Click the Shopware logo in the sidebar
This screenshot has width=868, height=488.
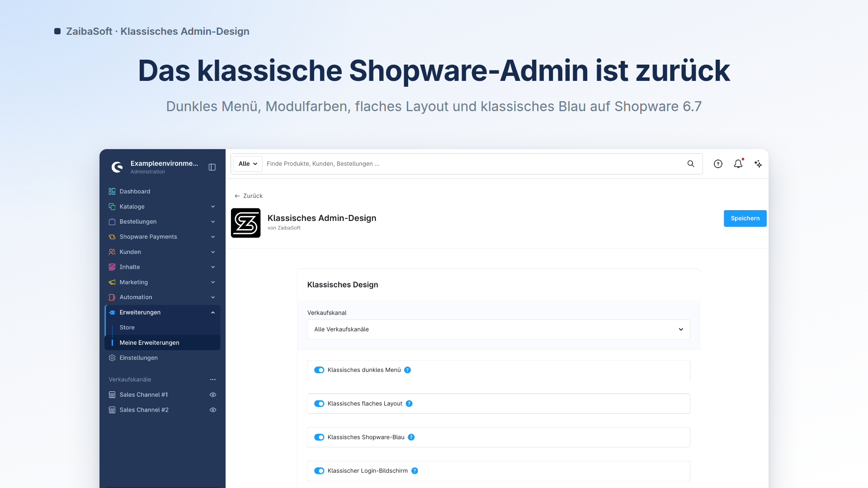(117, 167)
